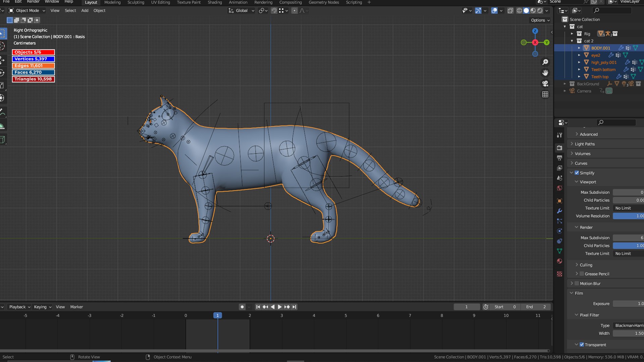This screenshot has width=644, height=362.
Task: Switch to material preview shading
Action: [x=533, y=11]
